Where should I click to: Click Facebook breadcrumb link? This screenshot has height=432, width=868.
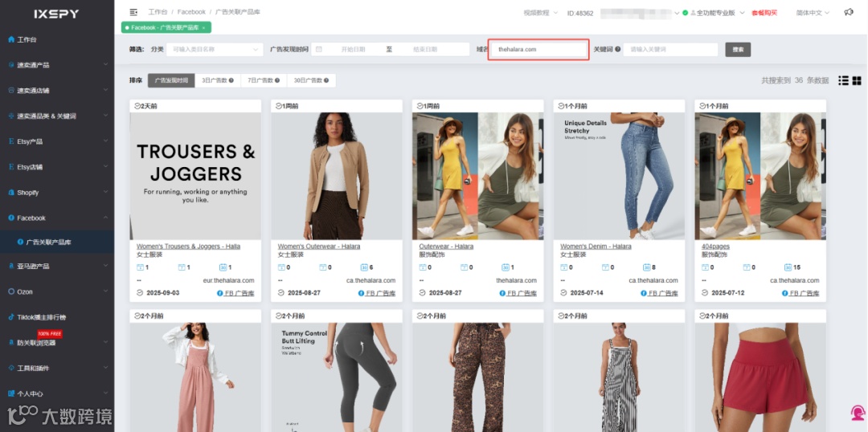click(x=191, y=12)
